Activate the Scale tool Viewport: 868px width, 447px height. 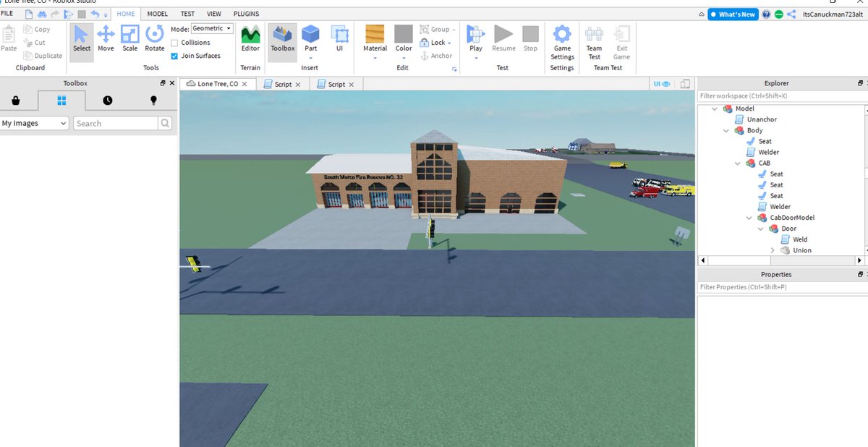click(129, 39)
